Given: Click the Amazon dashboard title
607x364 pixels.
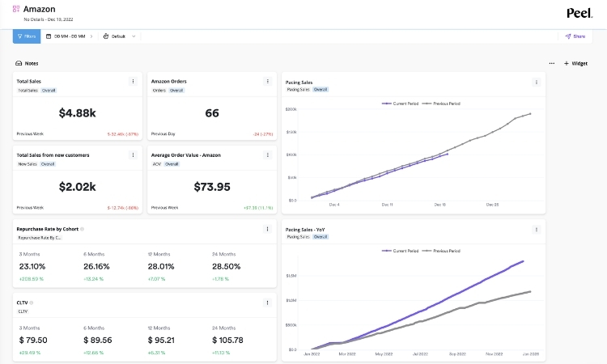Looking at the screenshot, I should click(39, 9).
